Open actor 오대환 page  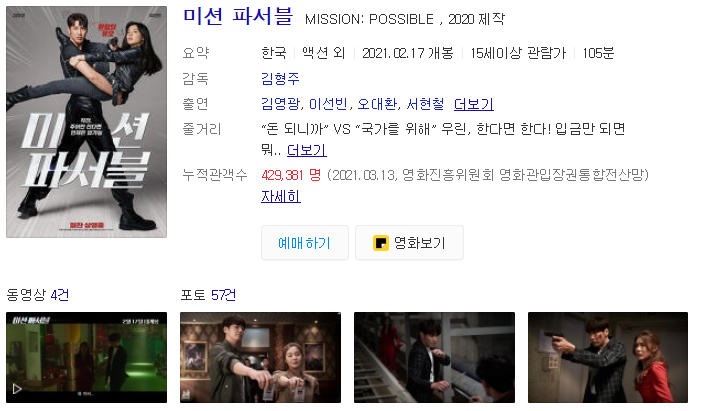[x=377, y=104]
